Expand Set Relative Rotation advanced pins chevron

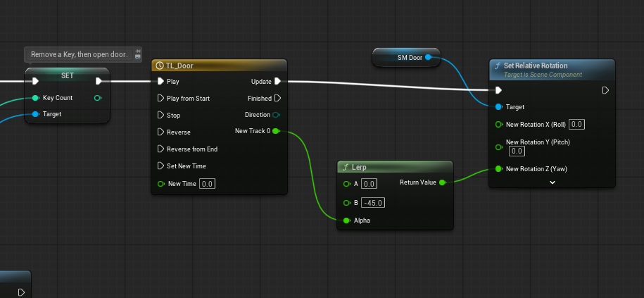tap(553, 182)
